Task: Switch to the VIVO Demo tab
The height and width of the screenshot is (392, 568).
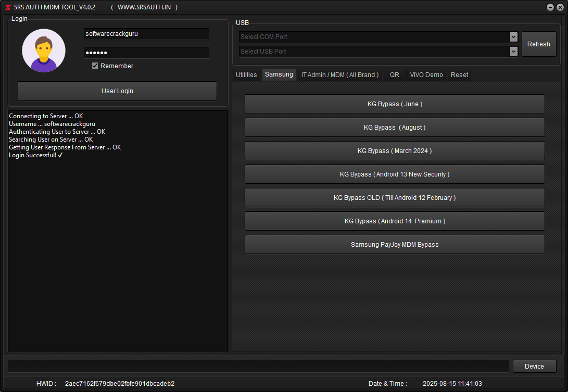Action: pyautogui.click(x=426, y=74)
